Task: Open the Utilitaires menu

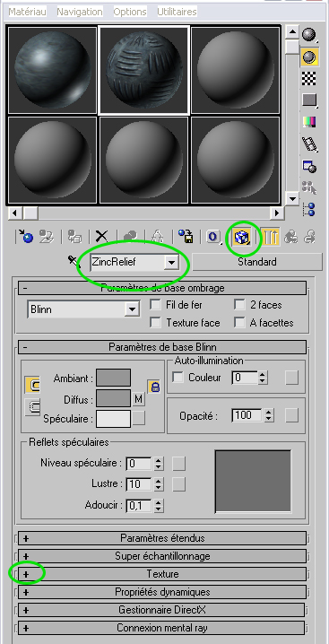Action: (177, 12)
